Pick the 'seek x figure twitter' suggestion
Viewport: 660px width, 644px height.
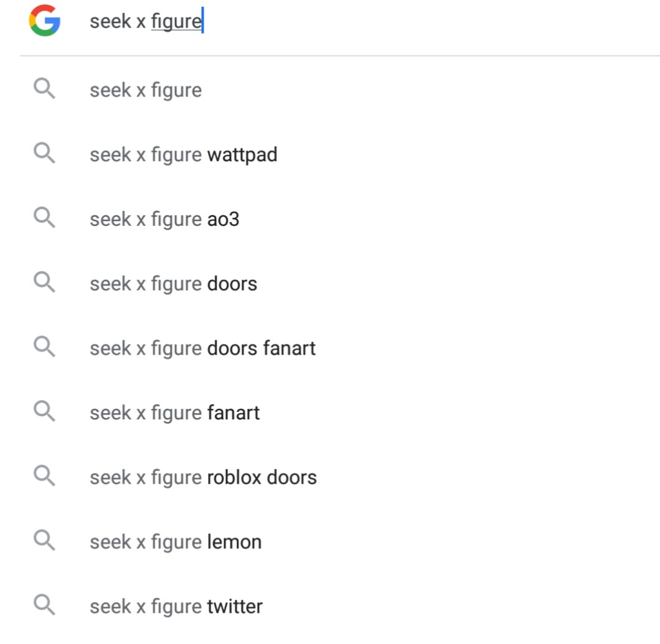pos(176,607)
